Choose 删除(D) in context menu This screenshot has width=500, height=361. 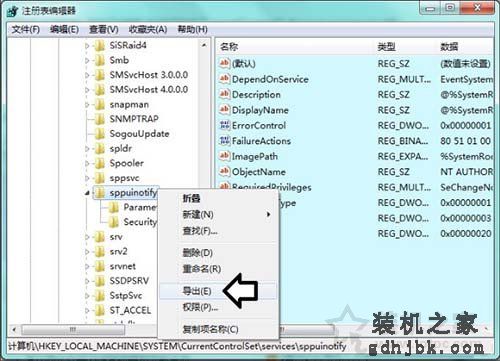point(218,253)
